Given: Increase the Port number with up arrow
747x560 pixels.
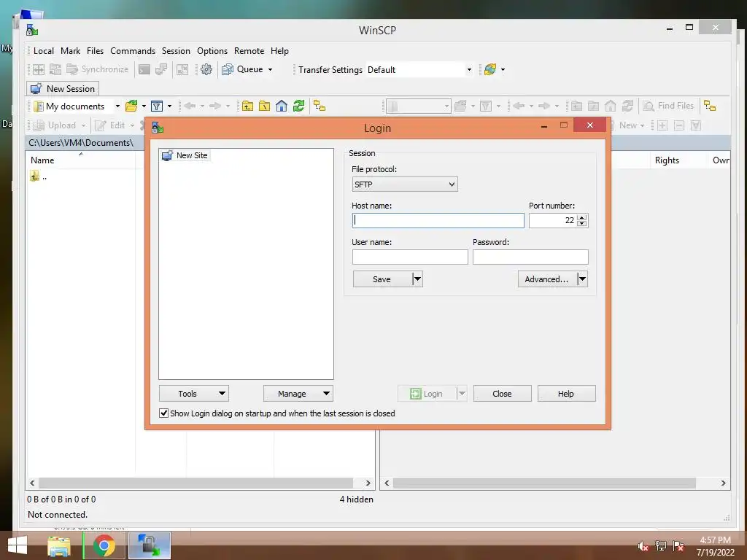Looking at the screenshot, I should tap(581, 217).
